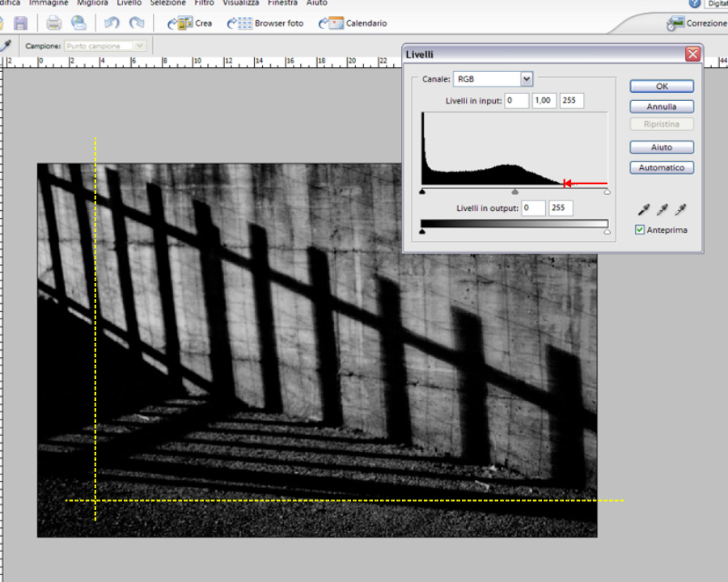Screen dimensions: 728x582
Task: Click the Redo arrow icon
Action: pos(137,23)
